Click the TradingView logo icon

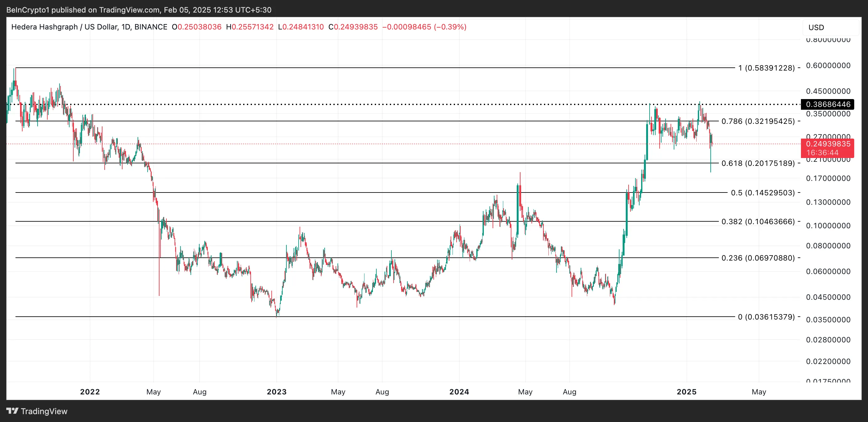pos(12,411)
